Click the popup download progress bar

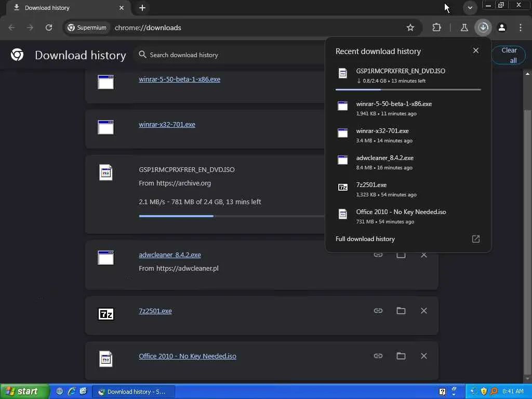click(408, 89)
